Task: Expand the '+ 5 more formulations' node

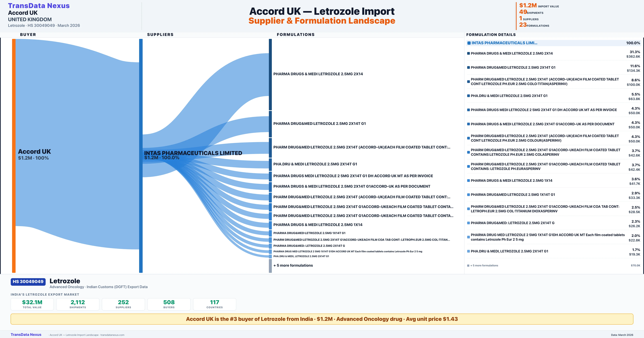Action: [x=293, y=265]
